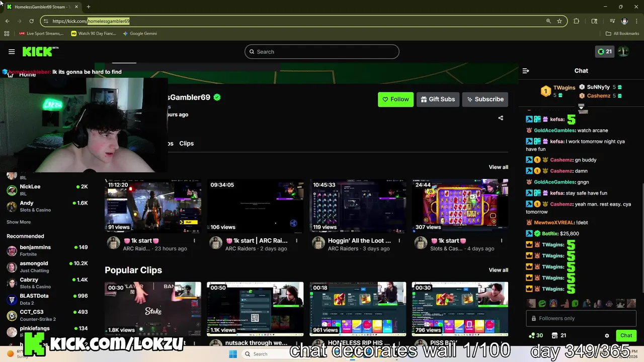This screenshot has width=644, height=362.
Task: Open the browser three-dot menu
Action: (x=636, y=21)
